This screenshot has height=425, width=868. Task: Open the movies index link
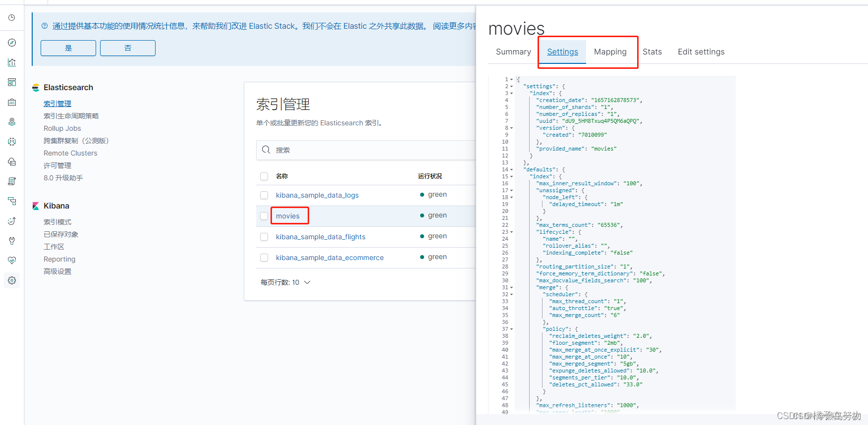coord(288,216)
